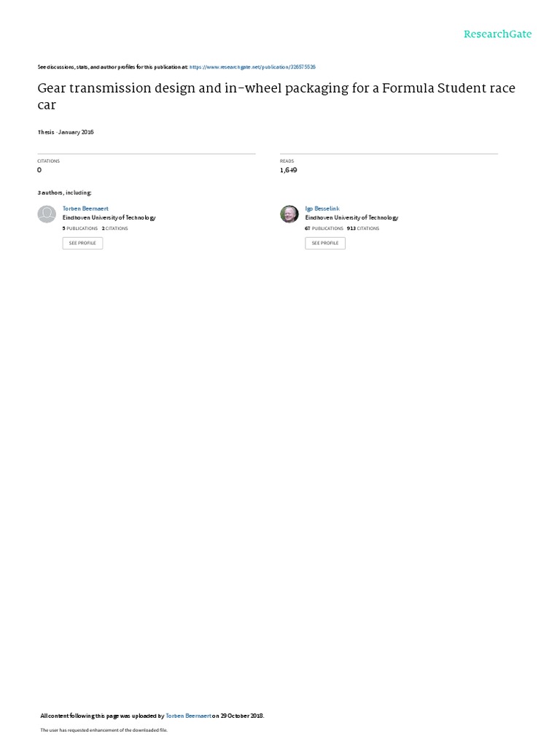This screenshot has height=747, width=560.
Task: Open Igo Besselink author name link
Action: 322,209
